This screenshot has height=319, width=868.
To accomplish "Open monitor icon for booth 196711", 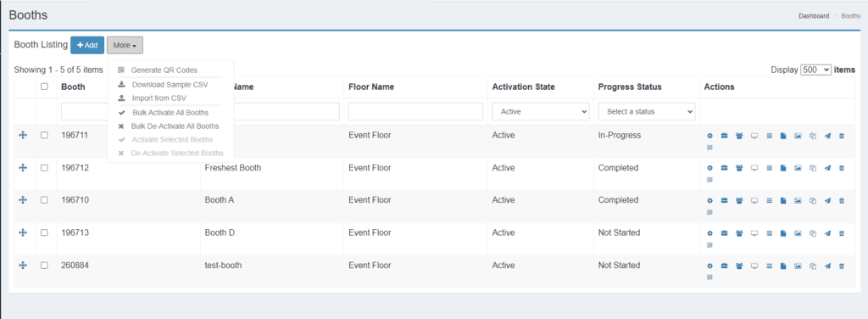I will click(754, 136).
